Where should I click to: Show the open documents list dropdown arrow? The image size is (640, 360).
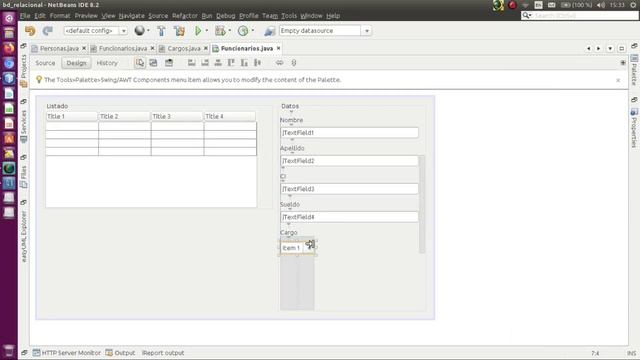pos(610,49)
